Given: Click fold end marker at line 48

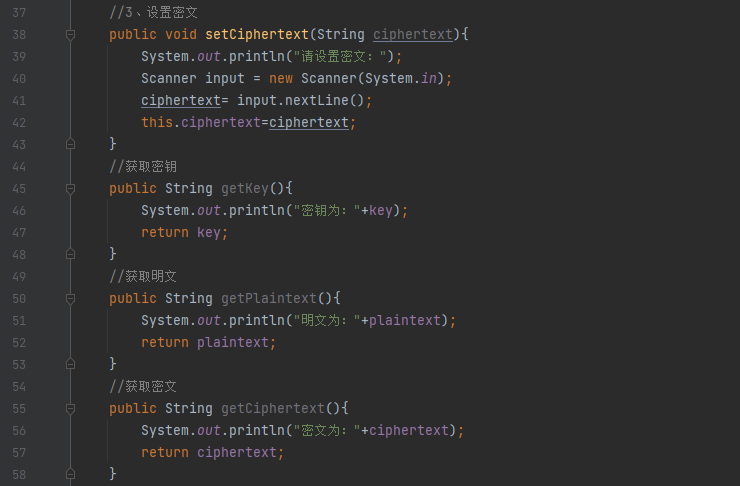Looking at the screenshot, I should click(x=70, y=254).
